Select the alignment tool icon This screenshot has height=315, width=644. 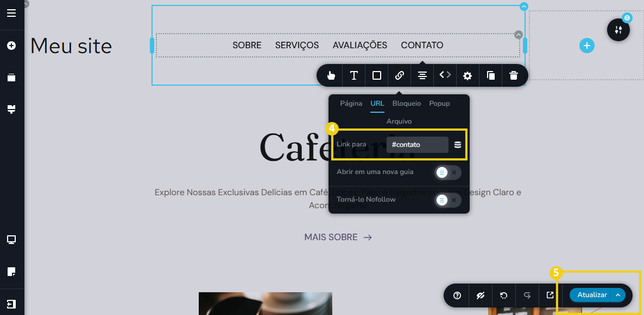[422, 75]
